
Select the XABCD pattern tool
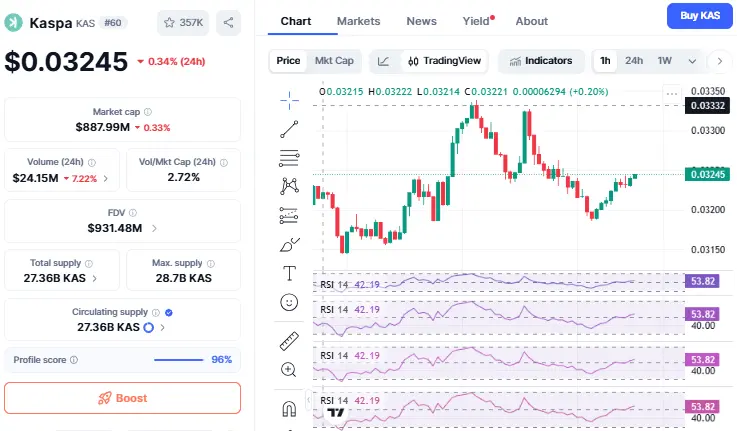[x=290, y=186]
